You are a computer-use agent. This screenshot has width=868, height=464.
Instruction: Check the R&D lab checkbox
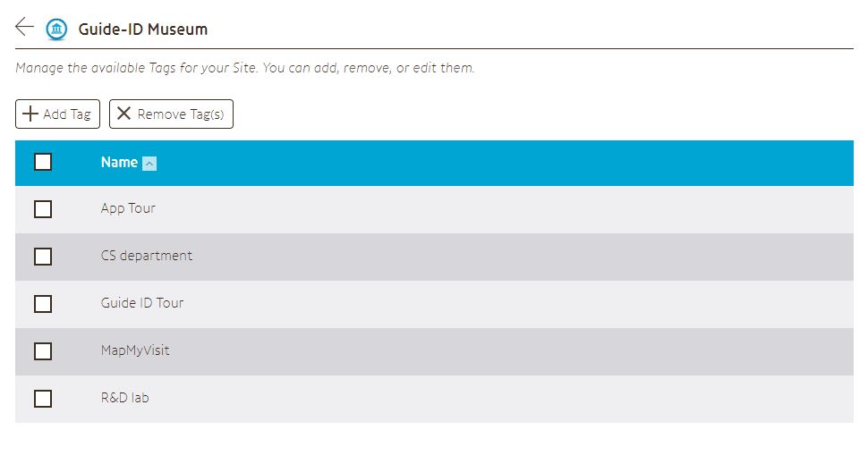click(x=43, y=399)
